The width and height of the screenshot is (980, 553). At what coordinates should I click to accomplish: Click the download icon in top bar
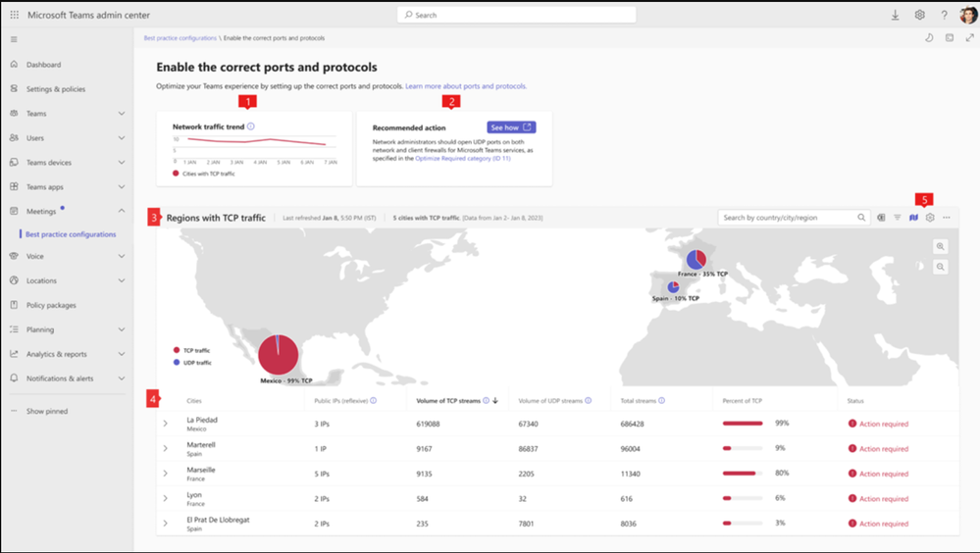[x=895, y=15]
